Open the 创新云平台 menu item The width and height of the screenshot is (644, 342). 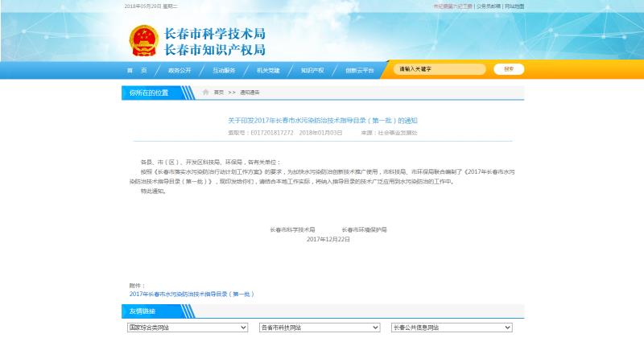tap(360, 70)
